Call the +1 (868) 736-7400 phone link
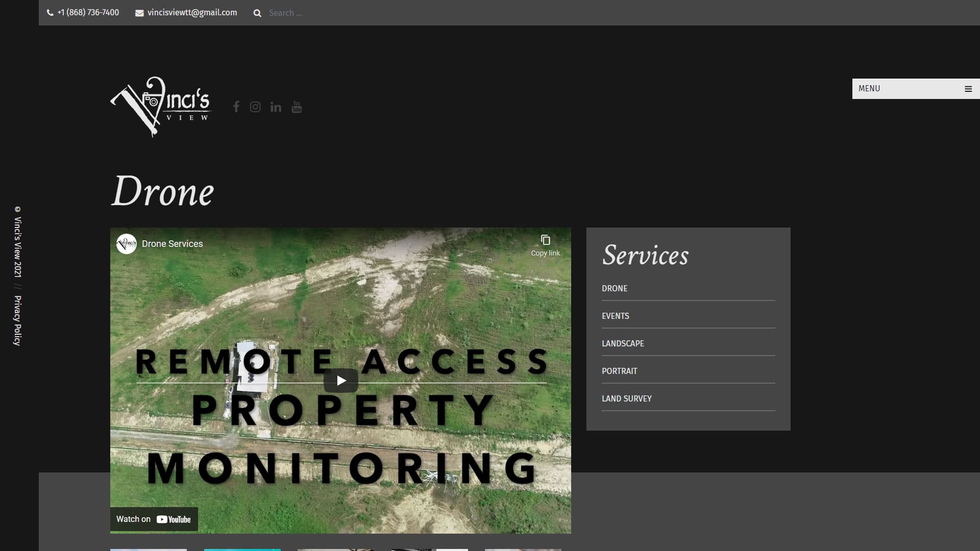 83,13
